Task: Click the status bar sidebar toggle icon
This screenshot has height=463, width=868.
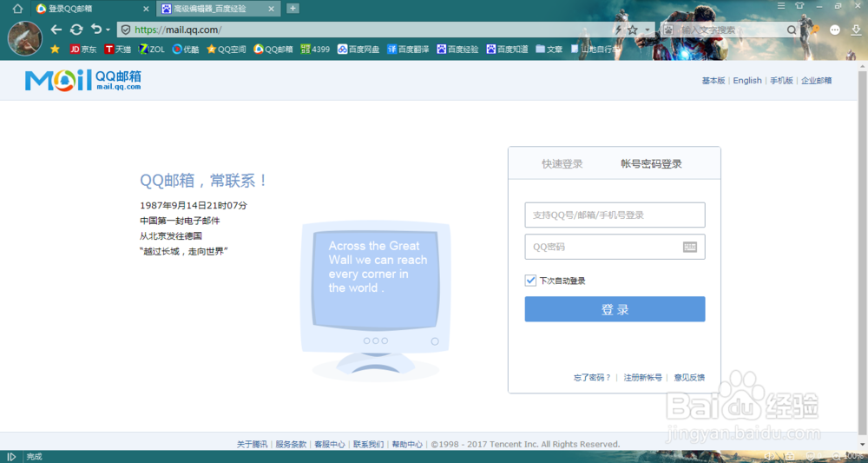Action: pyautogui.click(x=11, y=456)
